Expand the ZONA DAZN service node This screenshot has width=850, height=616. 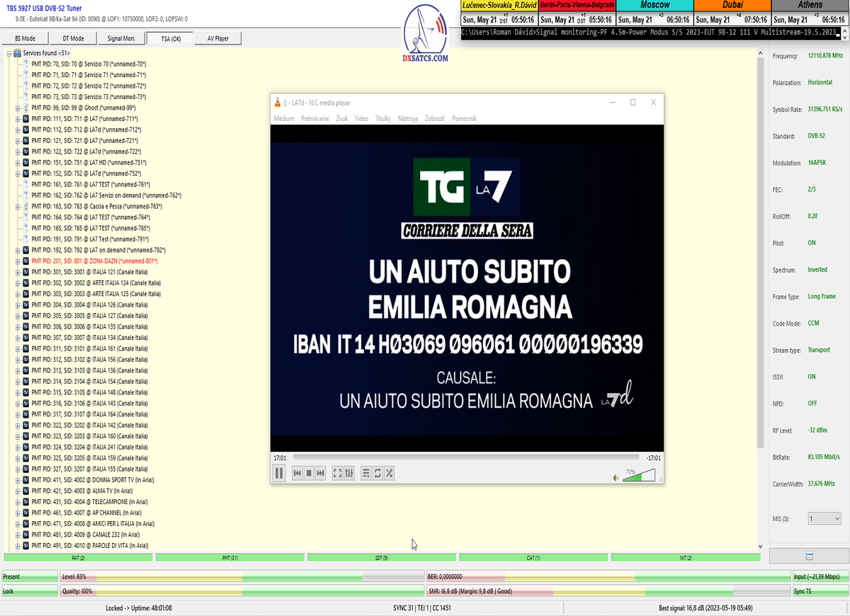pyautogui.click(x=18, y=261)
